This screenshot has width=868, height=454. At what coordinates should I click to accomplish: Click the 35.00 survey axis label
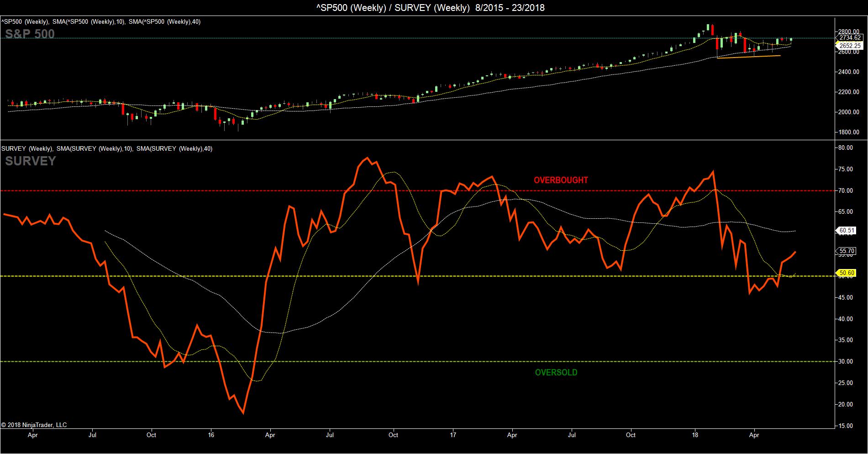tap(846, 340)
